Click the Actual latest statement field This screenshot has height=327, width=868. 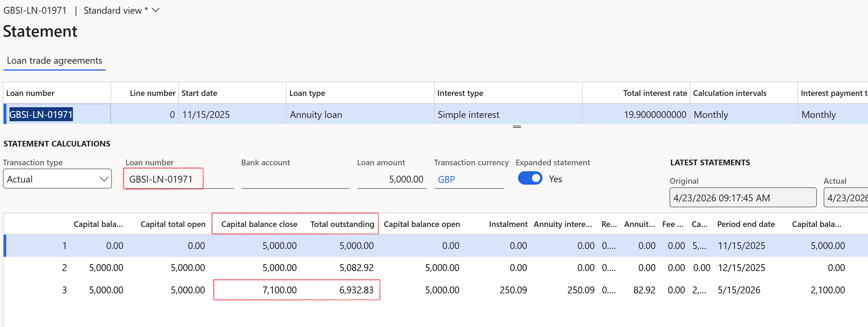(846, 197)
